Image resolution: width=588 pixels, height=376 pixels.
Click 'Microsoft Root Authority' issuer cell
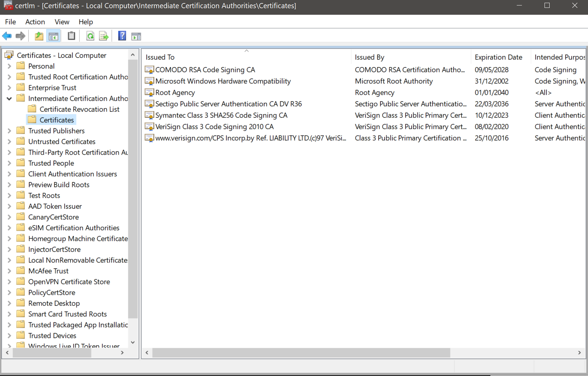(x=394, y=81)
